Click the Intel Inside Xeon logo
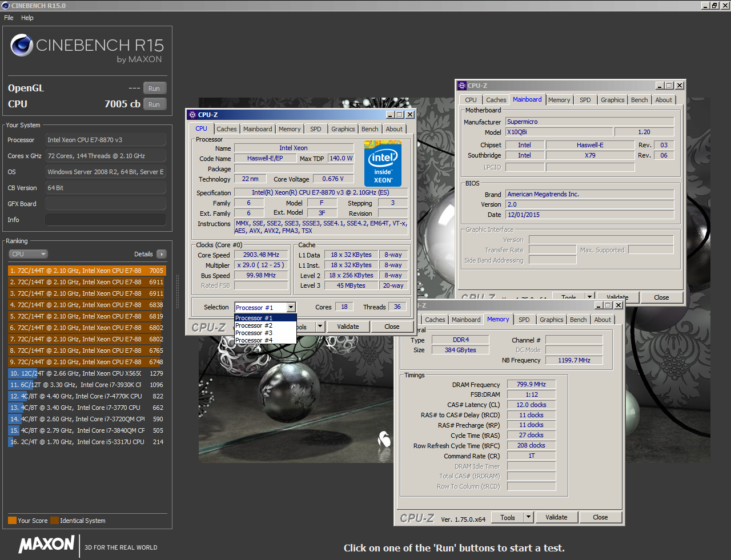731x560 pixels. click(x=383, y=163)
